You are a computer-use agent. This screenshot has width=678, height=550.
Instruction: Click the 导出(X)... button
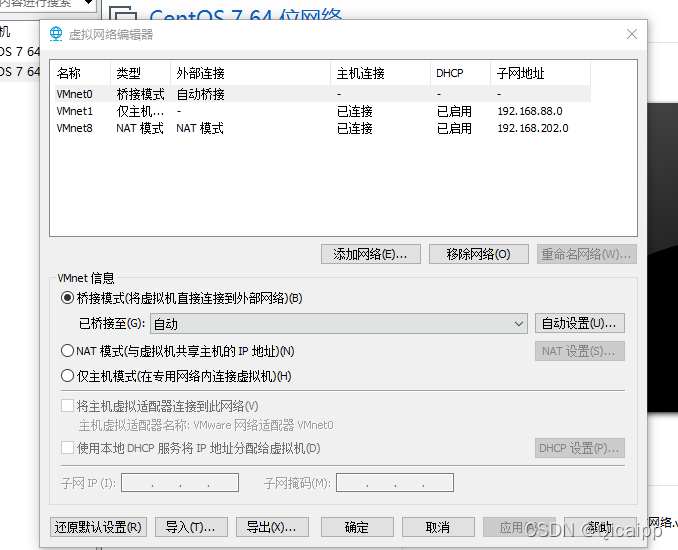click(272, 527)
